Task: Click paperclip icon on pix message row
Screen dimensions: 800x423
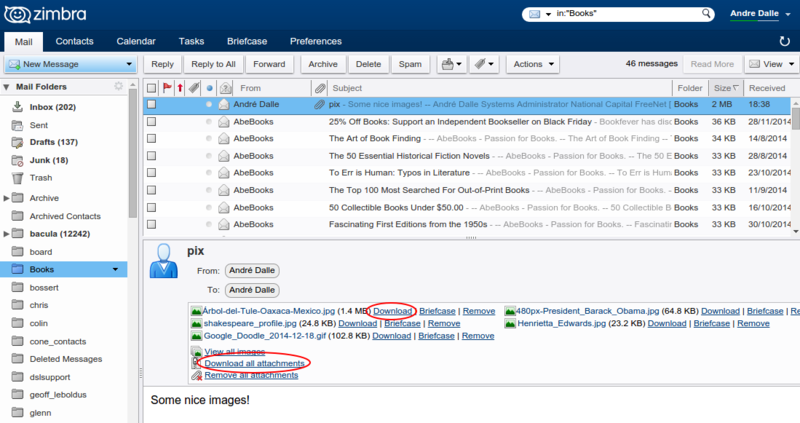Action: click(319, 105)
